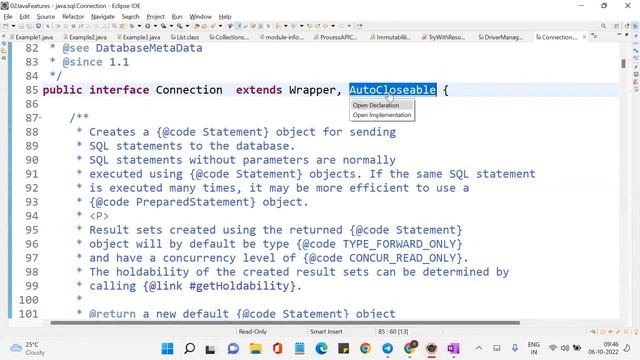Image resolution: width=640 pixels, height=360 pixels.
Task: Click the Coverage run toolbar icon
Action: (x=164, y=26)
